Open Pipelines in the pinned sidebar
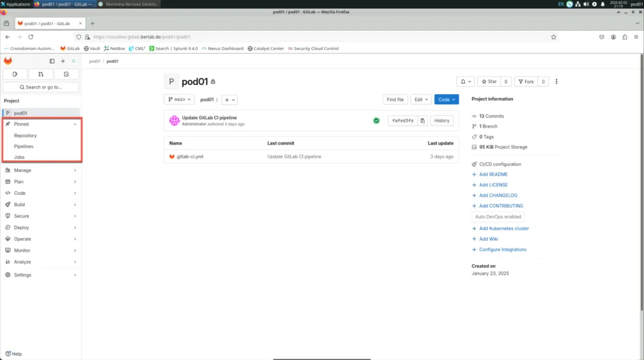644x360 pixels. pos(24,146)
